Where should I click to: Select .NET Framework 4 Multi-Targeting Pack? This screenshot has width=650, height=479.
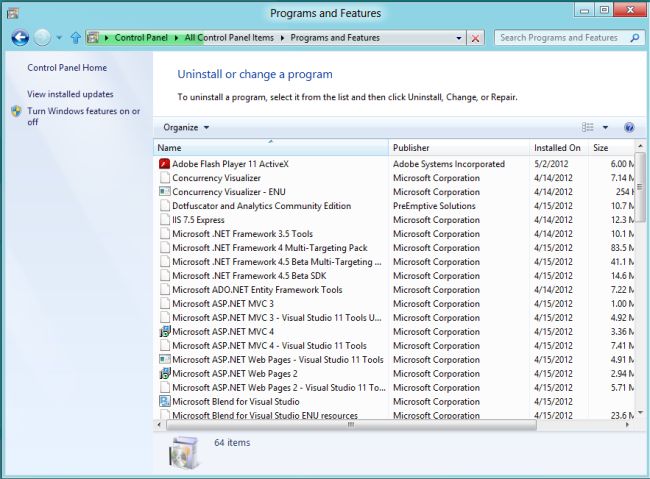click(270, 248)
